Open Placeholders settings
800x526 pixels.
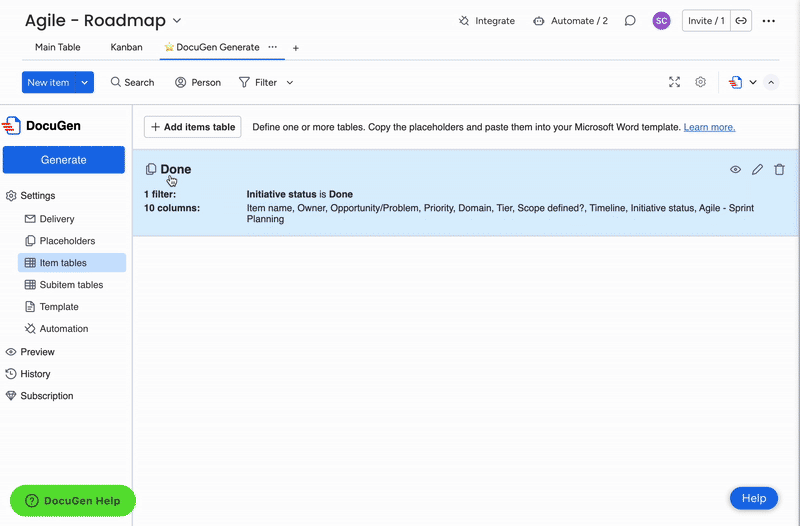(60, 241)
